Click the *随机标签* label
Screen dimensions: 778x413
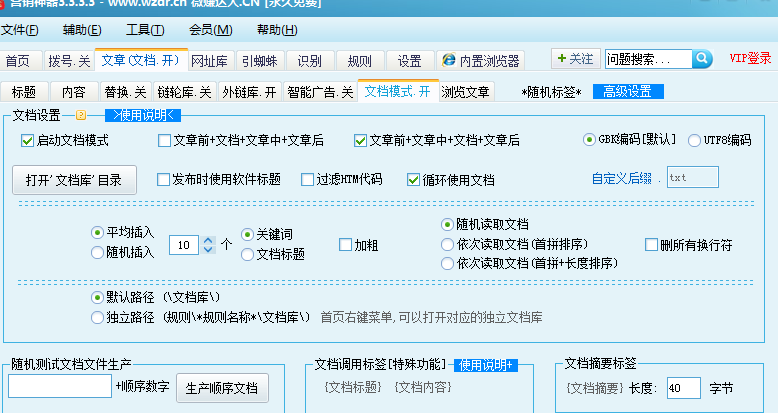point(551,92)
